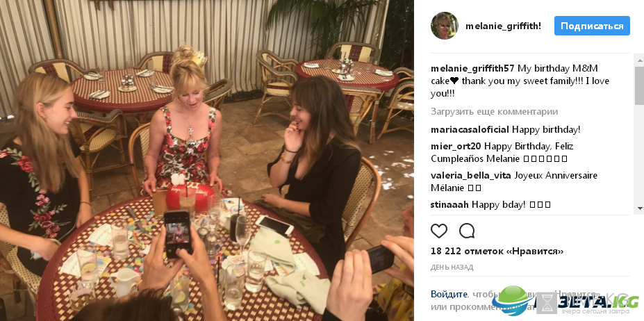The width and height of the screenshot is (644, 321).
Task: Click the Войдите login link
Action: [449, 295]
